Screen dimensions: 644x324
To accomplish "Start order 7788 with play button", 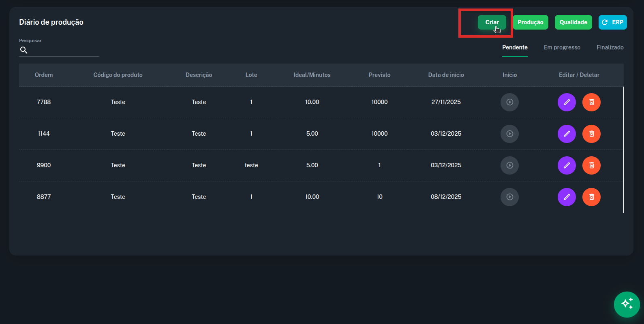I will tap(509, 102).
